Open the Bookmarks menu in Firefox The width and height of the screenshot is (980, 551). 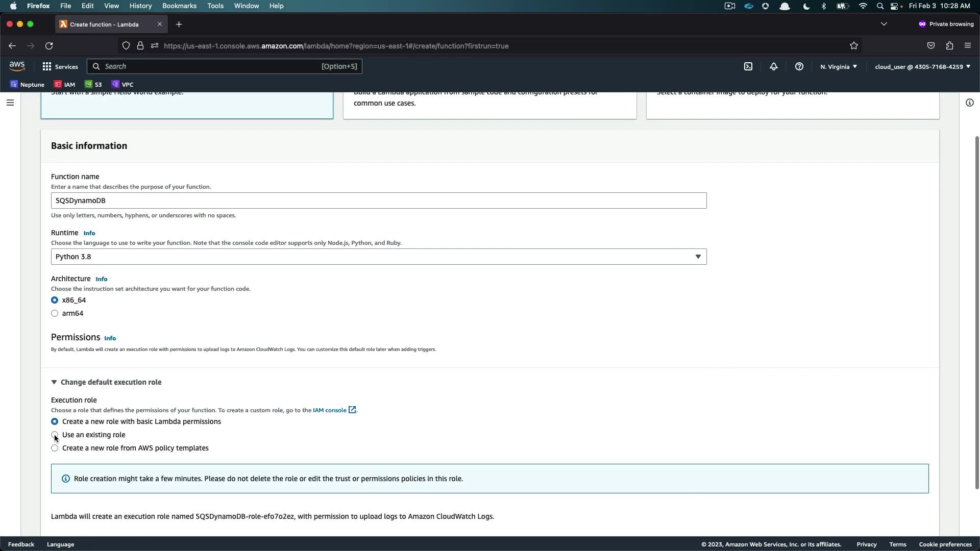pos(179,6)
